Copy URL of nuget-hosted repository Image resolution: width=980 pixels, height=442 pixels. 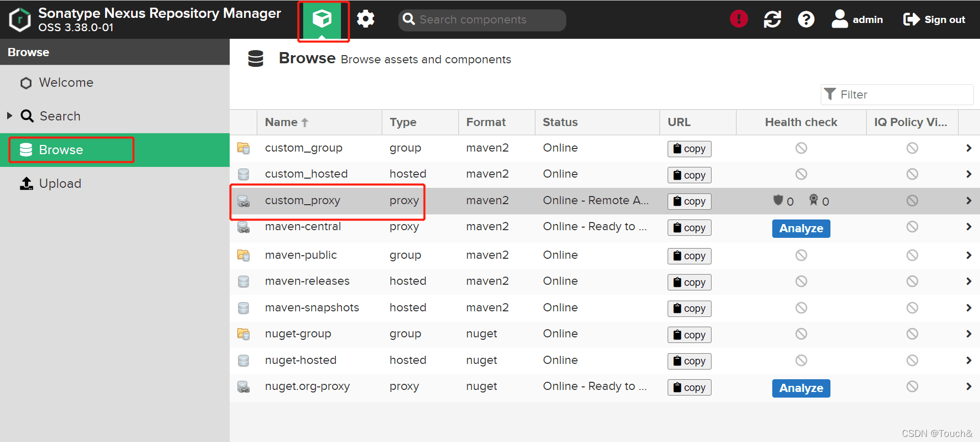pos(689,361)
